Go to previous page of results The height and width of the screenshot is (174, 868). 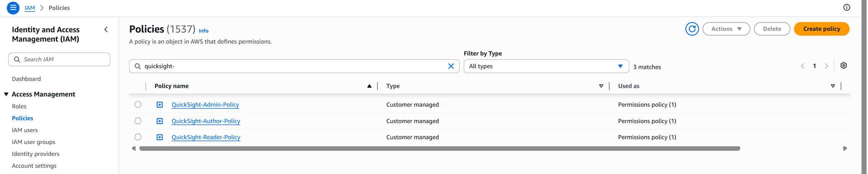pyautogui.click(x=802, y=66)
